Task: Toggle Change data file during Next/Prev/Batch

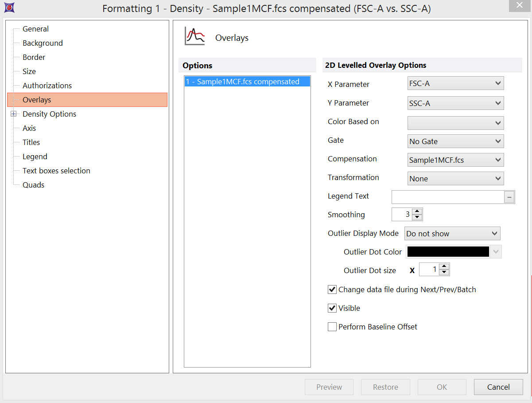Action: tap(332, 290)
